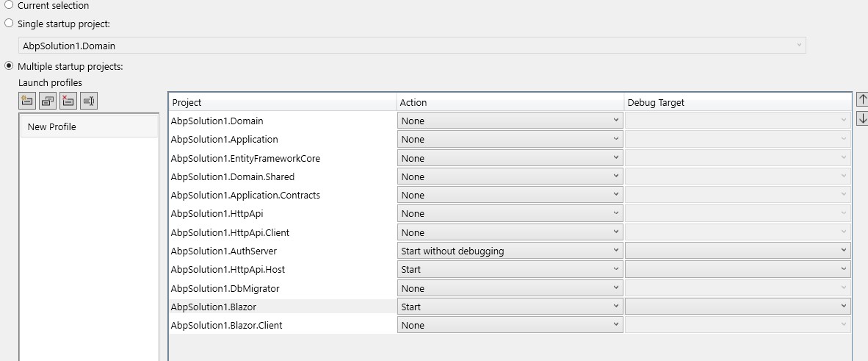Open Action dropdown for AbpSolution1.Domain

pyautogui.click(x=510, y=121)
